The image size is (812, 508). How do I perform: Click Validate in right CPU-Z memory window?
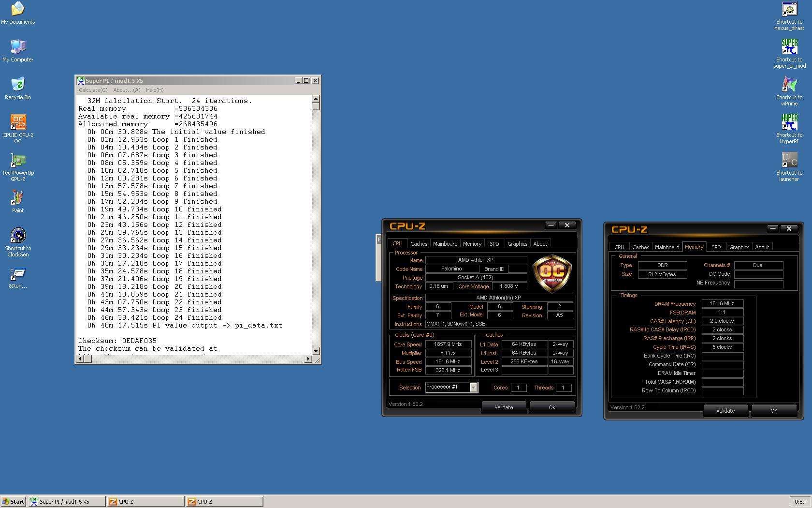click(725, 411)
